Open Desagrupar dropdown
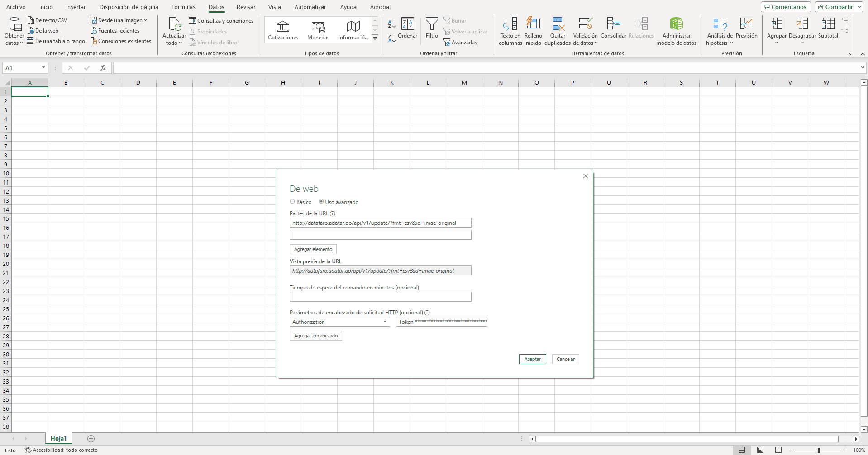Screen dimensions: 868x455 pos(802,43)
